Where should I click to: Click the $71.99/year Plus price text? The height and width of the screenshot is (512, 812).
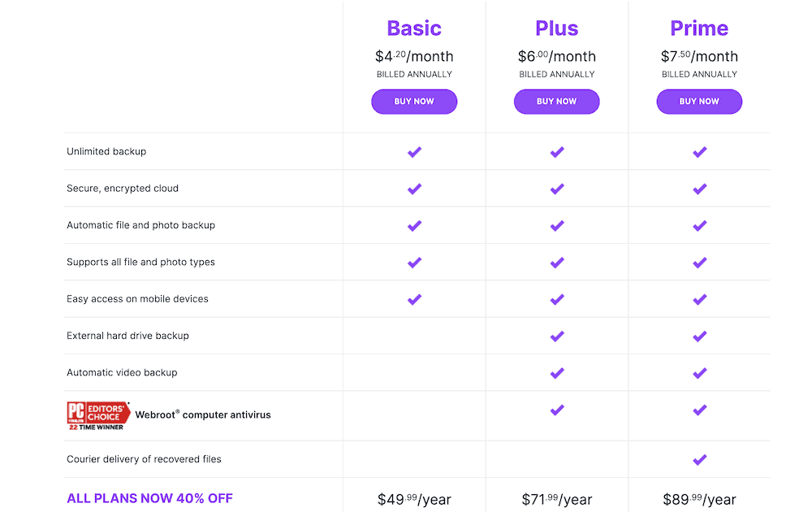[556, 500]
